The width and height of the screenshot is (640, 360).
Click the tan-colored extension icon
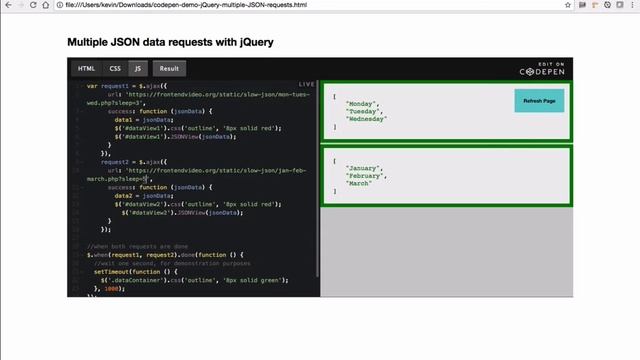[x=595, y=5]
